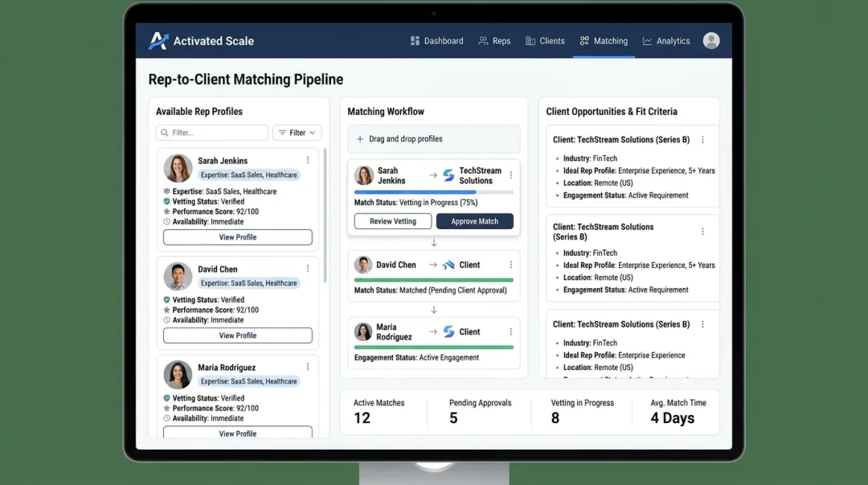This screenshot has width=868, height=485.
Task: Open the Analytics tab
Action: point(666,41)
